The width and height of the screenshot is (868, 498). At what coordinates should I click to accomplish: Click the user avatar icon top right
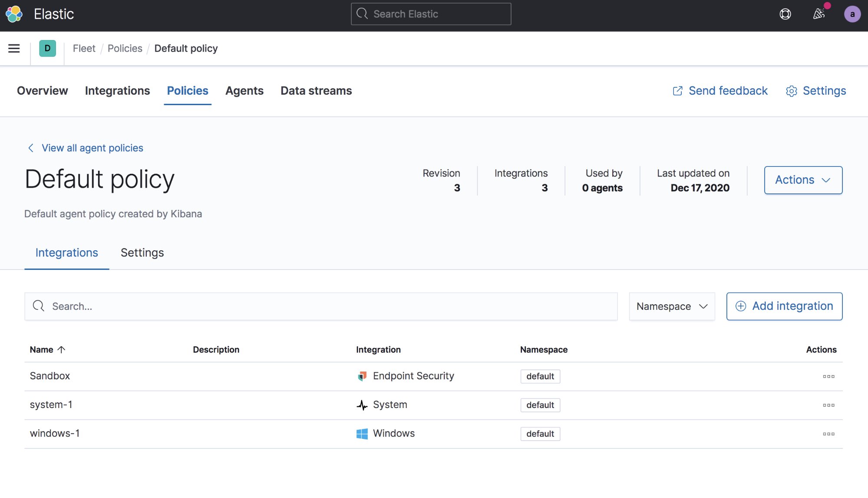pyautogui.click(x=852, y=14)
